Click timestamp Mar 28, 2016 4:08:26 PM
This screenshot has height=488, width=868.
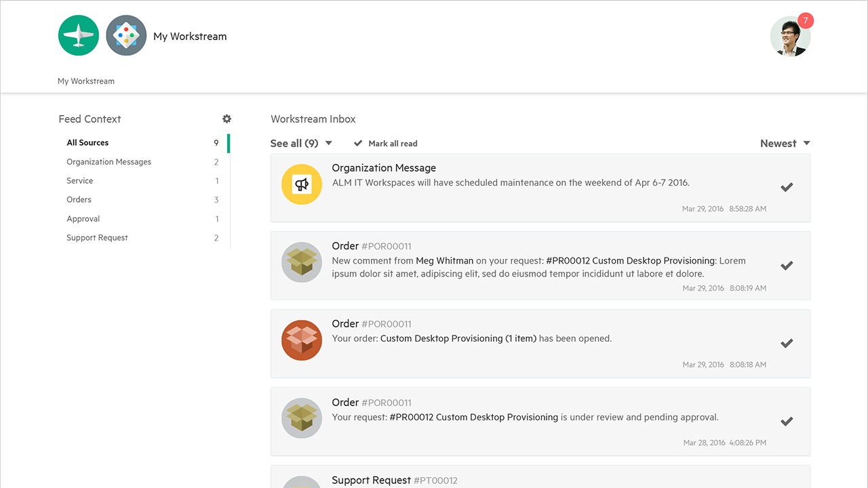[725, 443]
